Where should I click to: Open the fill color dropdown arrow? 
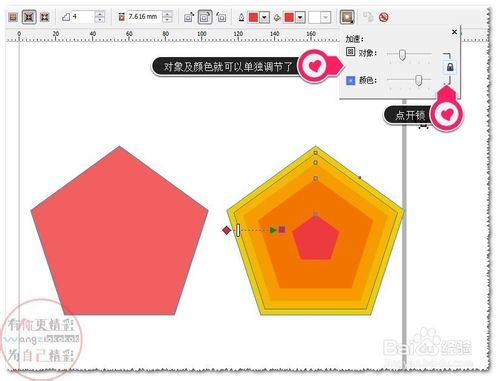pos(300,17)
